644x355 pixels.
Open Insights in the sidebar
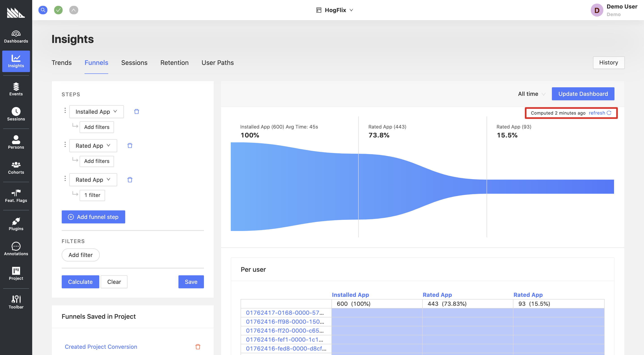pos(16,61)
